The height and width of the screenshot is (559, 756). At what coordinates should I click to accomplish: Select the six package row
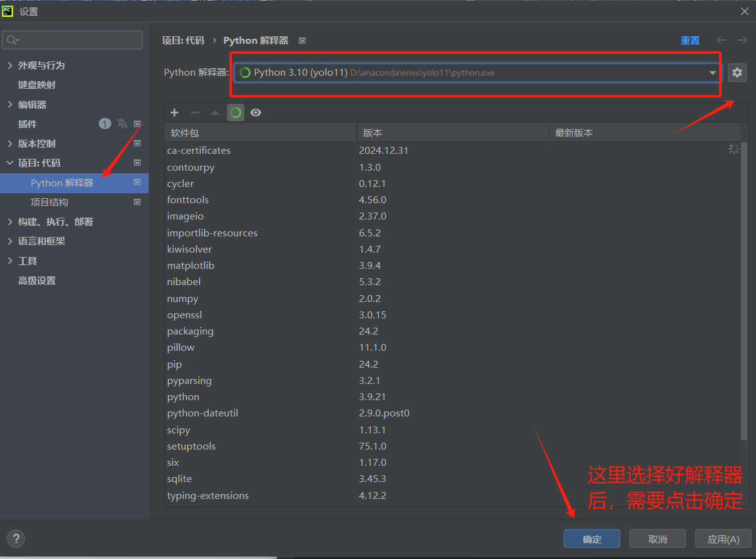(452, 463)
